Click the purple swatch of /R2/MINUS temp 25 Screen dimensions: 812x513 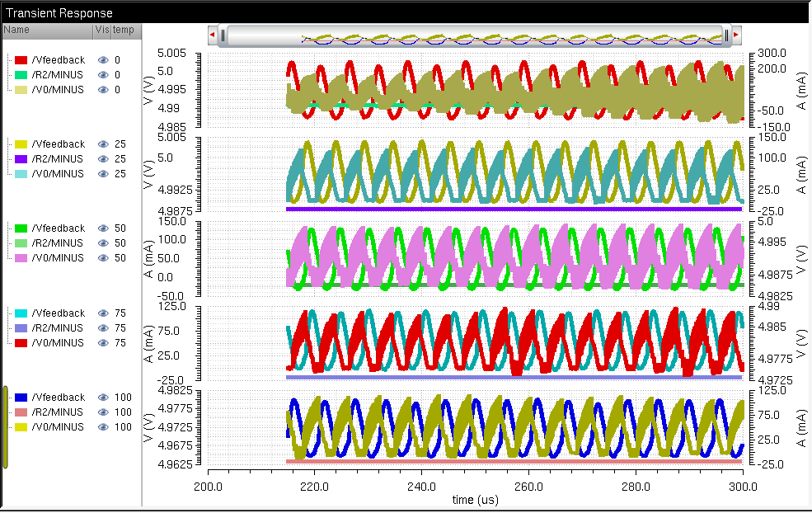(x=21, y=159)
